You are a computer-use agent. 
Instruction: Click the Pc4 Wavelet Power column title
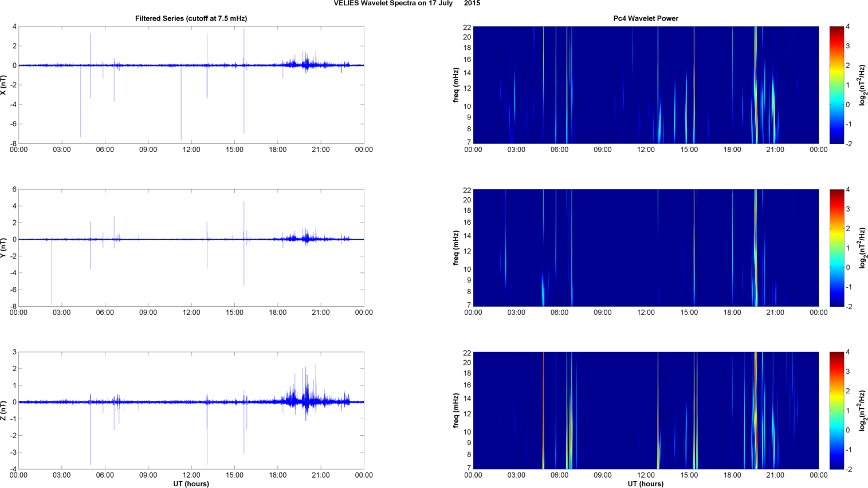coord(645,18)
